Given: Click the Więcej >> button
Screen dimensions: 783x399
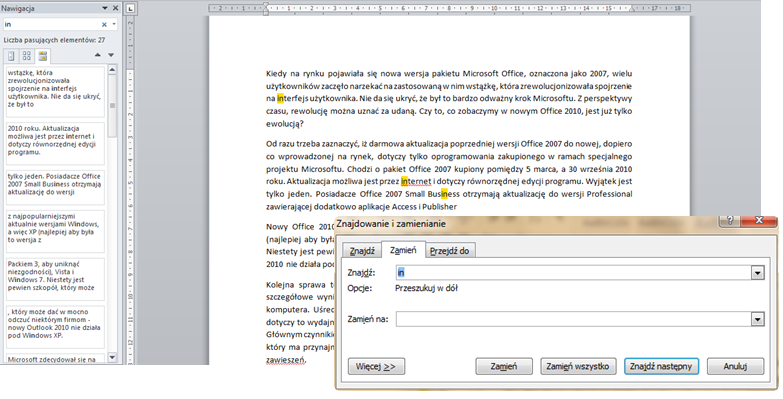Looking at the screenshot, I should pos(376,366).
